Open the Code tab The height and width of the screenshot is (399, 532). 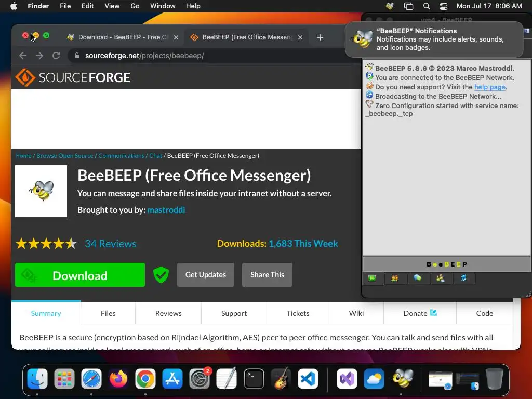(485, 313)
